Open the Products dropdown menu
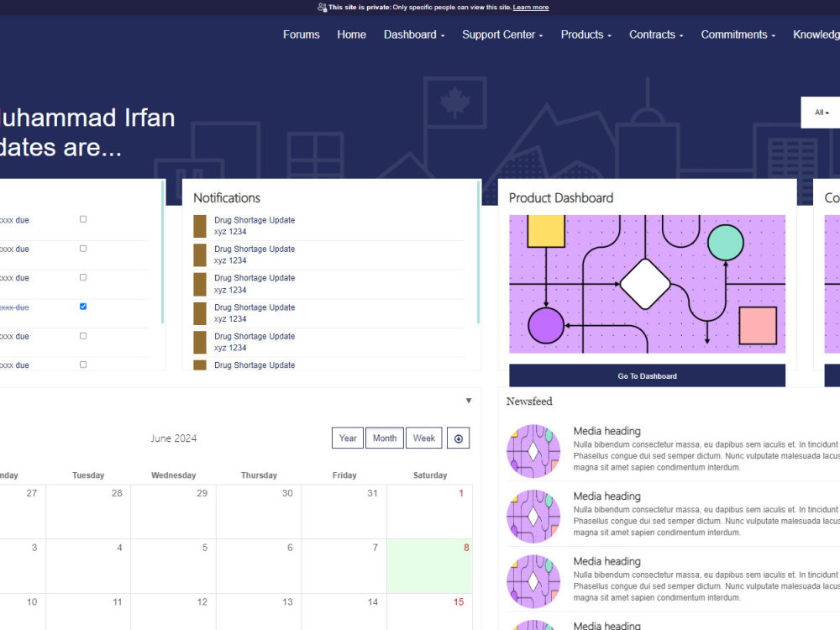 tap(586, 34)
